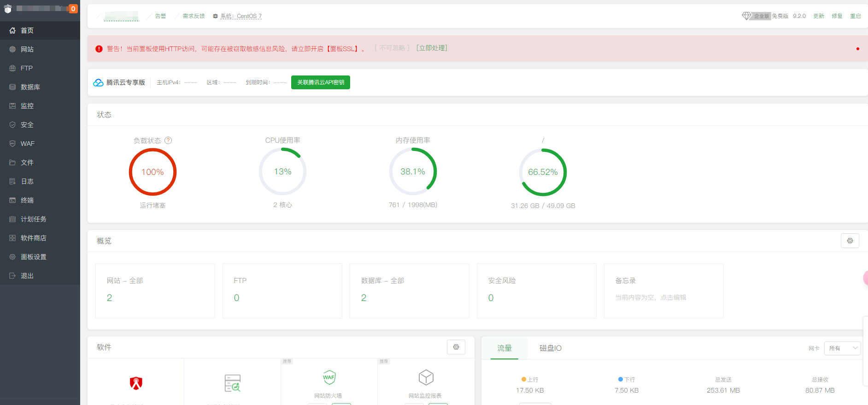Click the version number 9.2.0
The height and width of the screenshot is (405, 868).
[x=799, y=16]
